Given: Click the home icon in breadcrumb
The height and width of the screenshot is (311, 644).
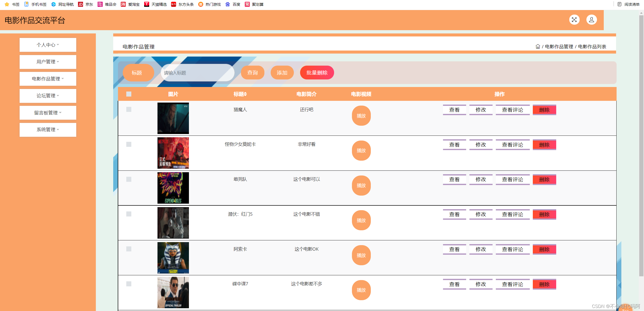Looking at the screenshot, I should click(x=538, y=47).
